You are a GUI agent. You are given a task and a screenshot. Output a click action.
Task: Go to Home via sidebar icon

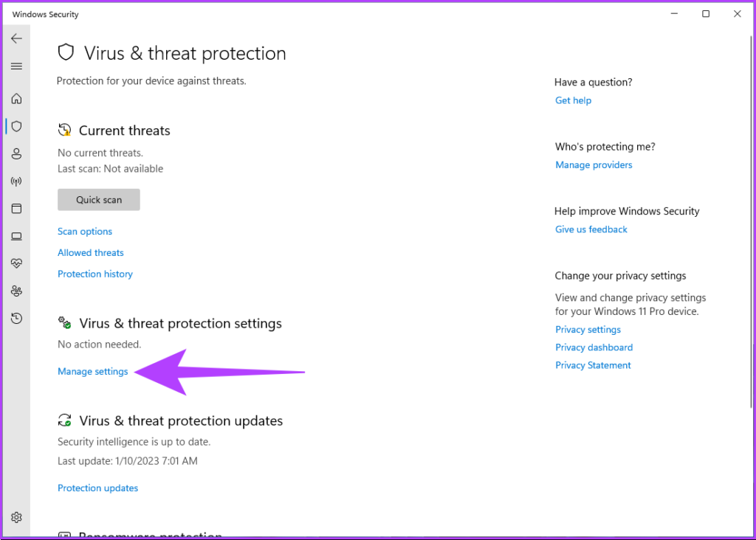click(x=16, y=99)
